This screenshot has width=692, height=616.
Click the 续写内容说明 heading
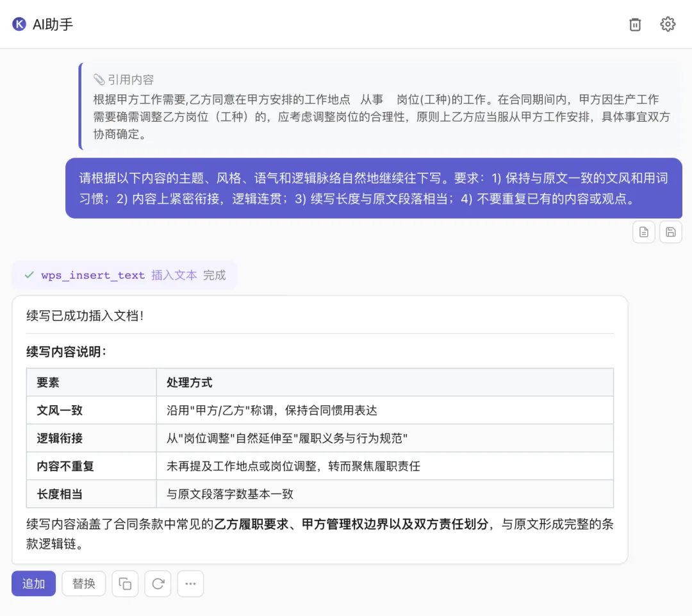(66, 352)
